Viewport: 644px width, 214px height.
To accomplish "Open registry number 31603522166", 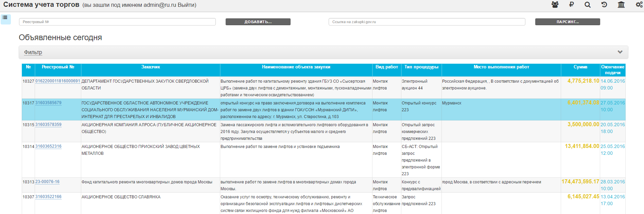I will tap(48, 197).
